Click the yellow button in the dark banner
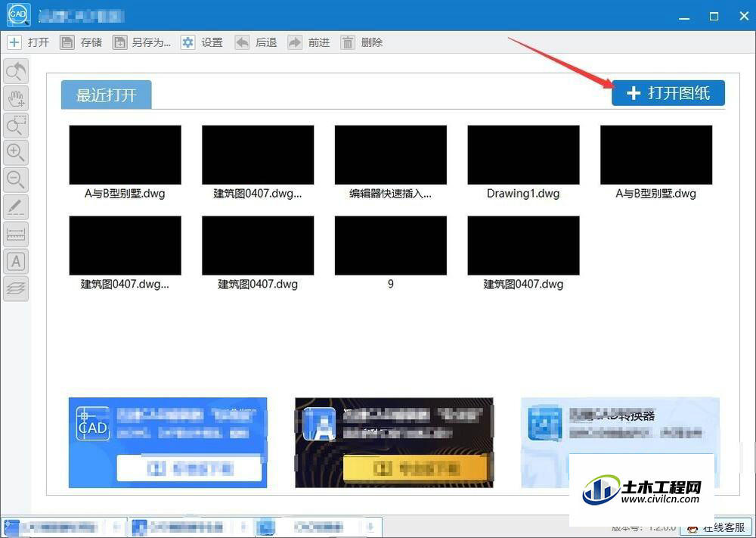The width and height of the screenshot is (756, 538). [416, 468]
